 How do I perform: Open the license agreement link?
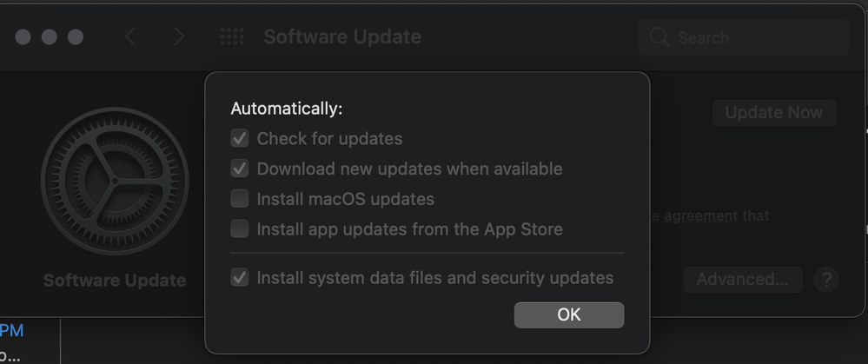click(693, 215)
